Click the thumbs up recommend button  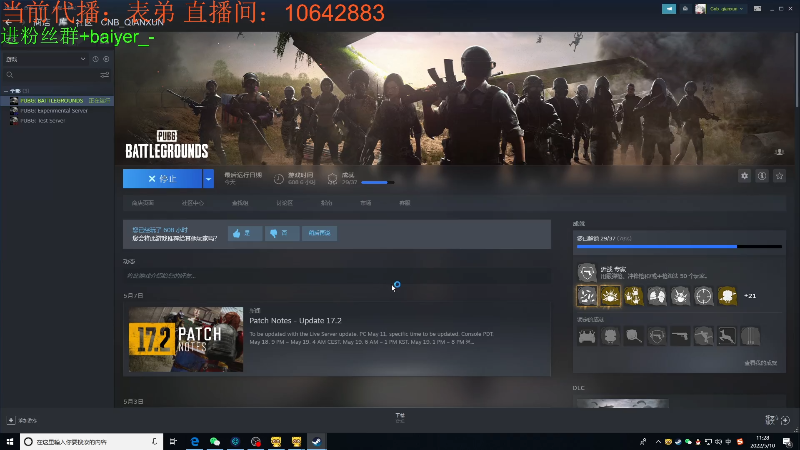pos(245,233)
